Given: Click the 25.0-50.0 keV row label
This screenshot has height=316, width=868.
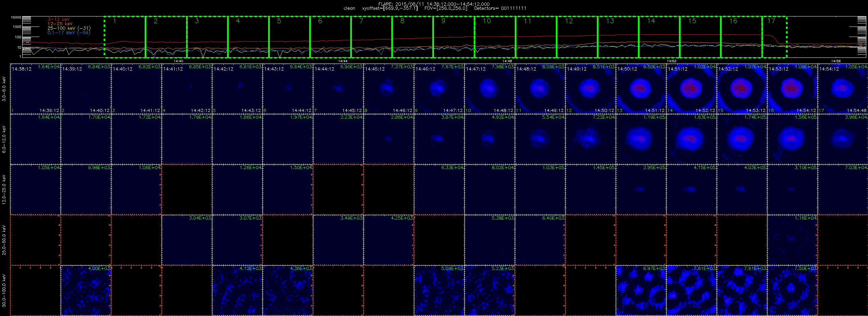Looking at the screenshot, I should coord(4,240).
